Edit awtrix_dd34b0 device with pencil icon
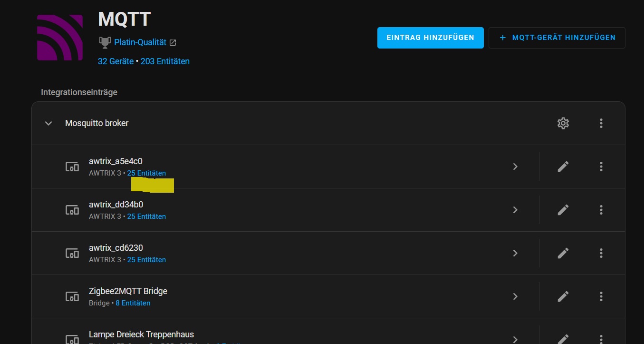 point(563,210)
